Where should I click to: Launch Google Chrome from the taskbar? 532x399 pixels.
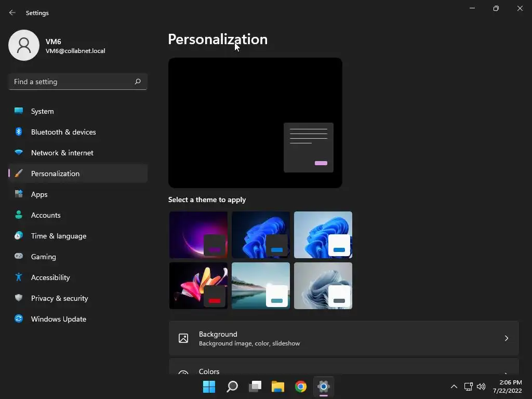tap(301, 387)
